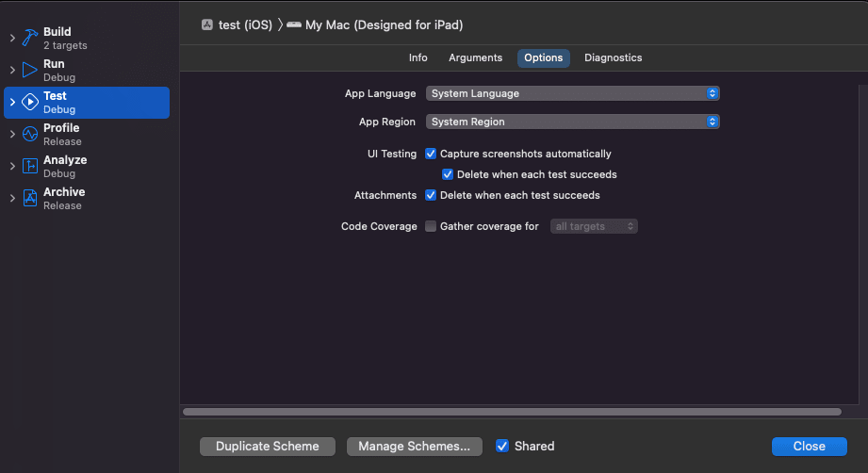Select the Archive Release row

pos(87,198)
